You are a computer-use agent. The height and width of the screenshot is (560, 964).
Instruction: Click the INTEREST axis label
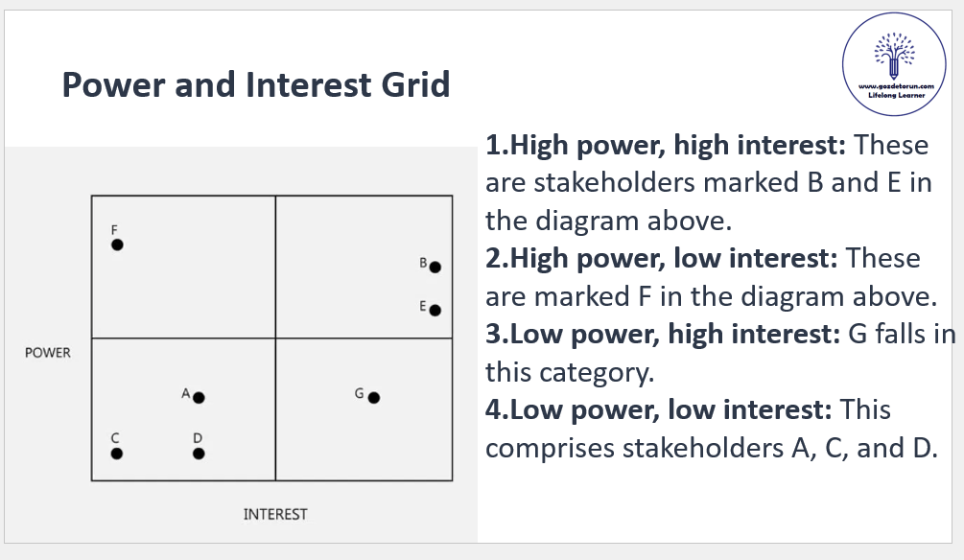click(x=275, y=514)
